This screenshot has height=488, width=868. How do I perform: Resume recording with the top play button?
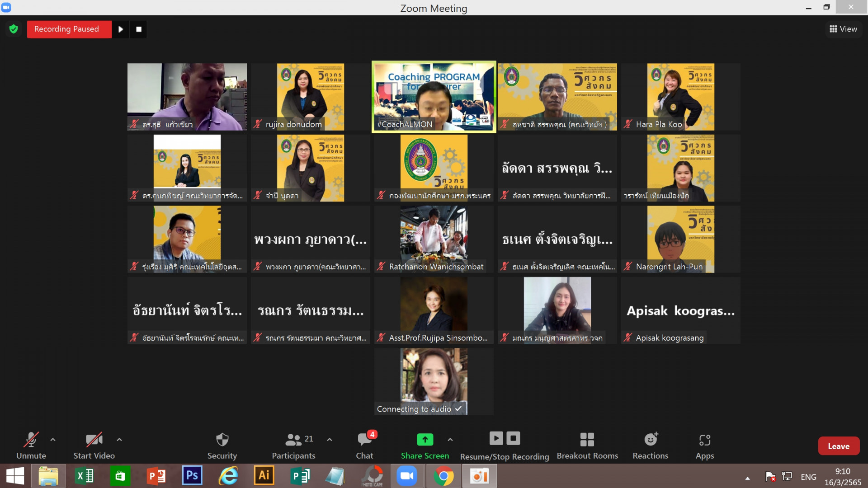click(121, 29)
